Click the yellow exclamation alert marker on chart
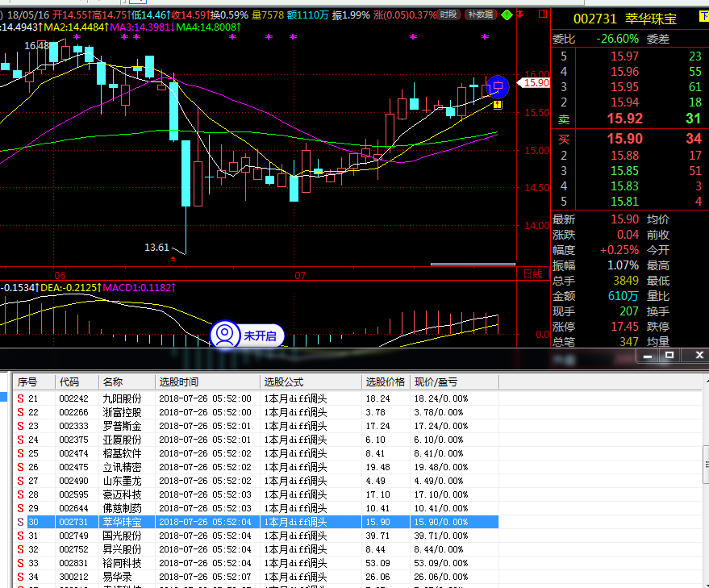 [498, 105]
